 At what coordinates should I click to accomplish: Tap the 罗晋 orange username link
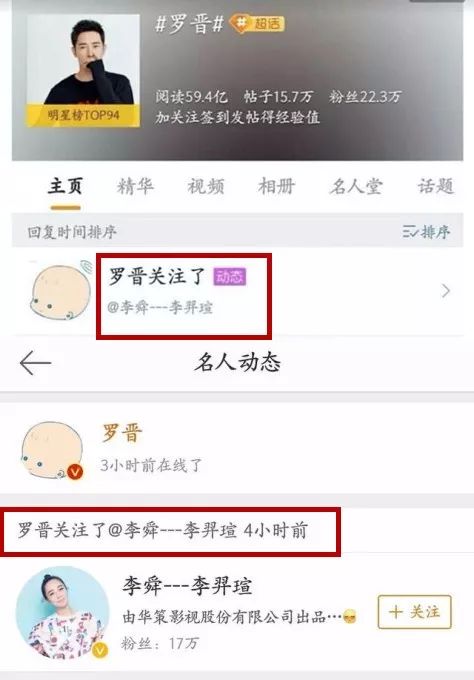pyautogui.click(x=122, y=433)
